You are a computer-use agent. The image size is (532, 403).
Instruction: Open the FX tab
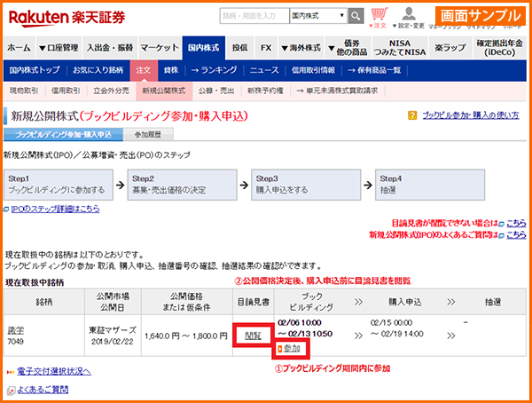266,48
